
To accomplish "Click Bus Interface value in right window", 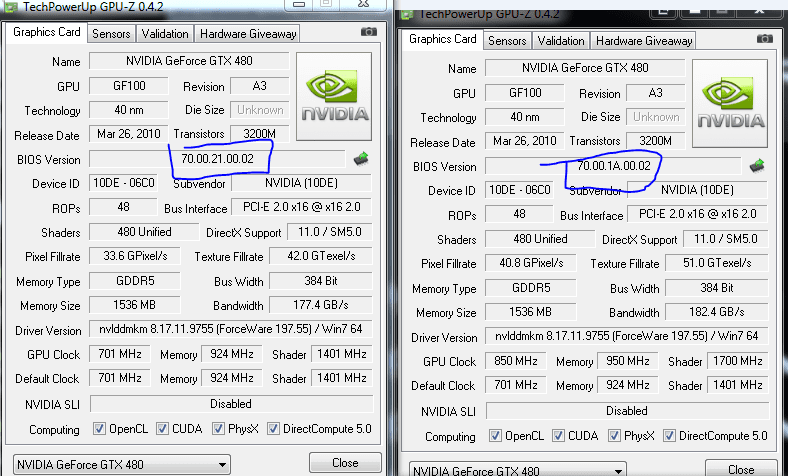I will pyautogui.click(x=698, y=214).
